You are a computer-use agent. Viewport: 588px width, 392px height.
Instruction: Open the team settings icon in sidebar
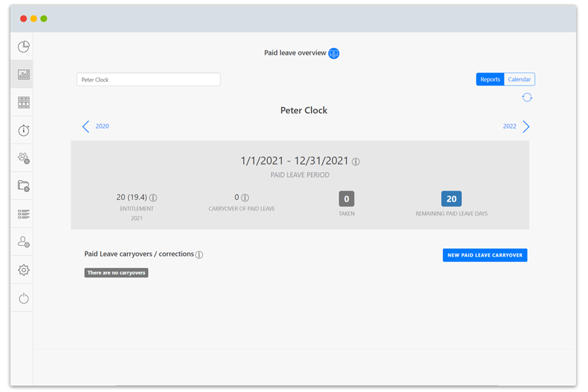[24, 158]
